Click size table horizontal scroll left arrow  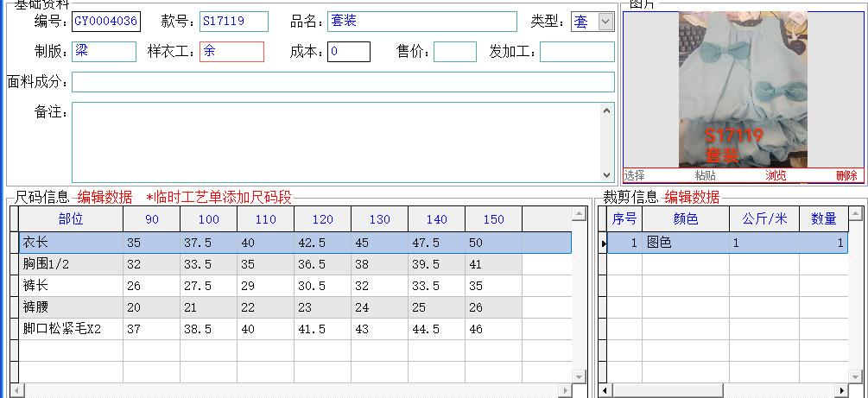click(17, 391)
